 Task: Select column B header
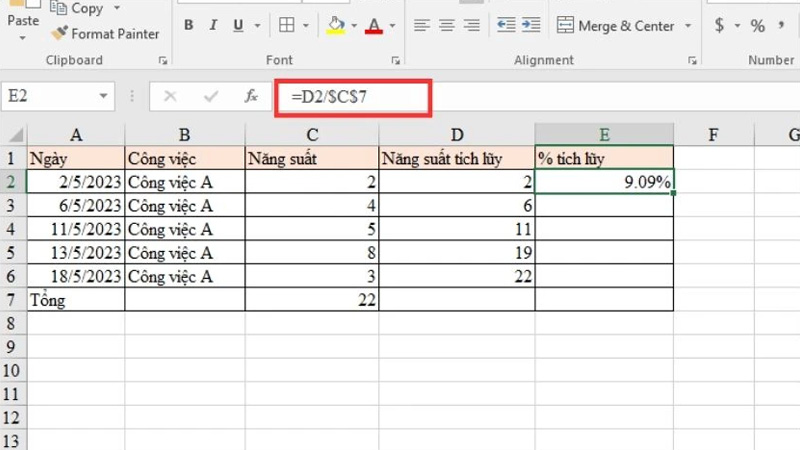(x=185, y=135)
